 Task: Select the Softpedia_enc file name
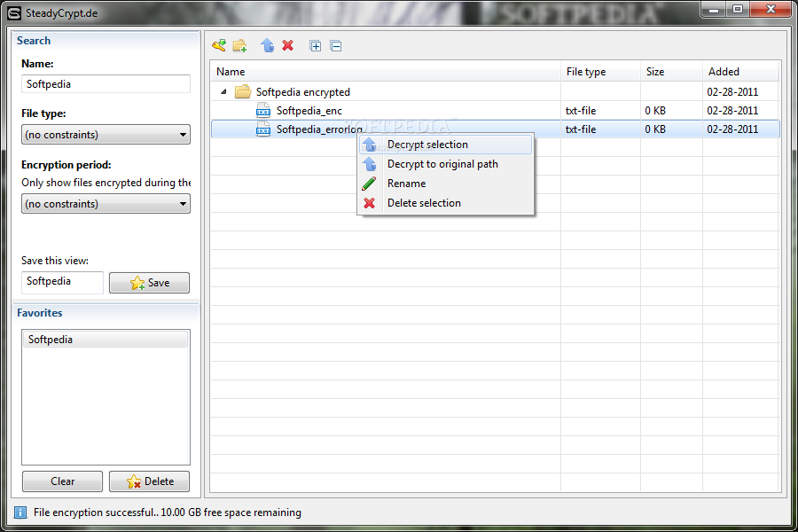pos(309,111)
